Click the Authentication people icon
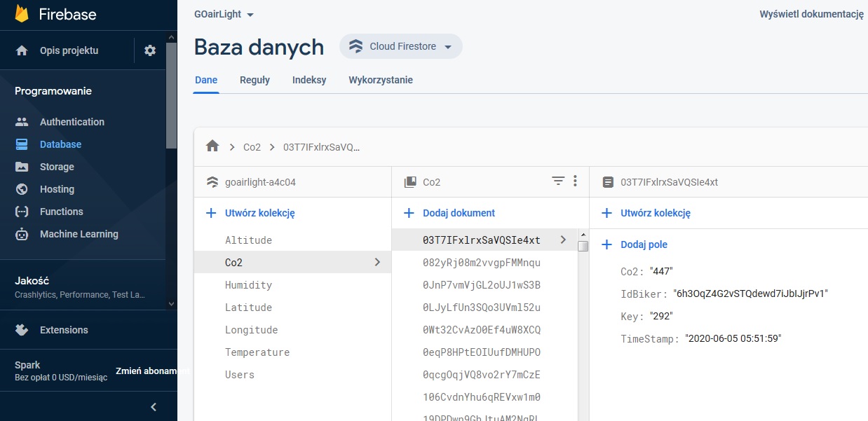This screenshot has height=421, width=868. 22,122
